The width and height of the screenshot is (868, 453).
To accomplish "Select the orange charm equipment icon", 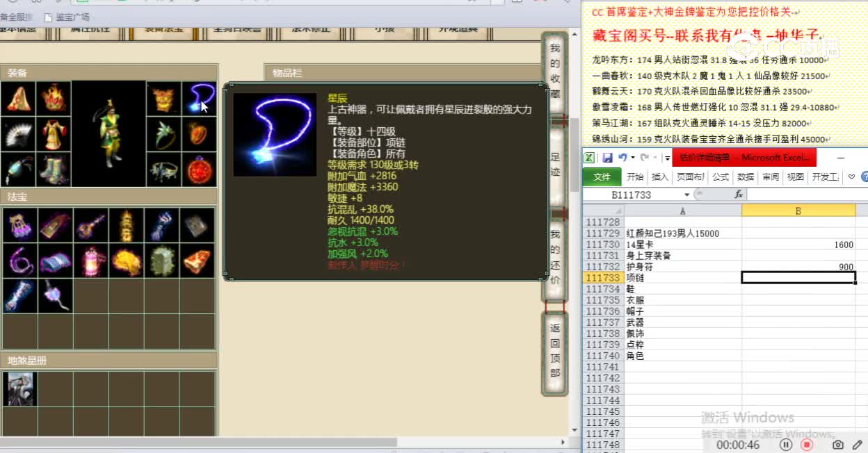I will (x=199, y=134).
